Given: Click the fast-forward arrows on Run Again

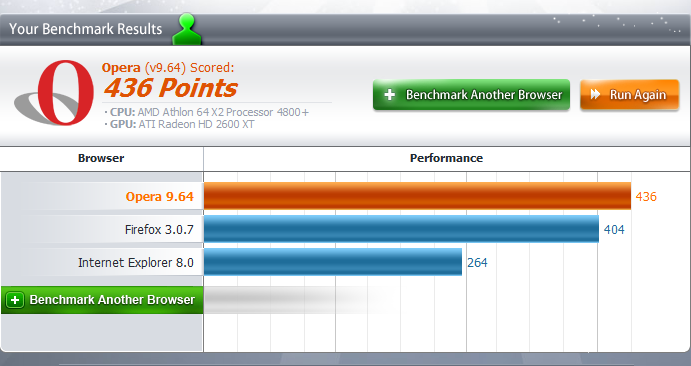Looking at the screenshot, I should [595, 94].
